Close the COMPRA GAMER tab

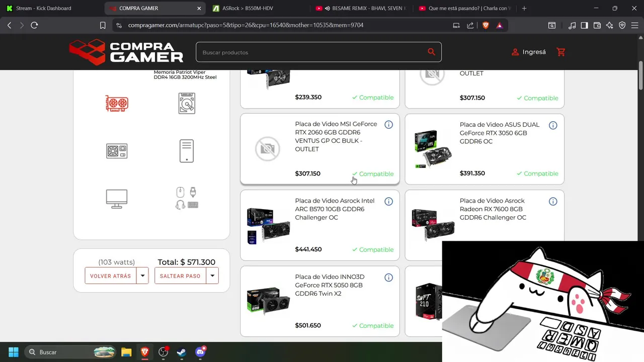(x=199, y=8)
